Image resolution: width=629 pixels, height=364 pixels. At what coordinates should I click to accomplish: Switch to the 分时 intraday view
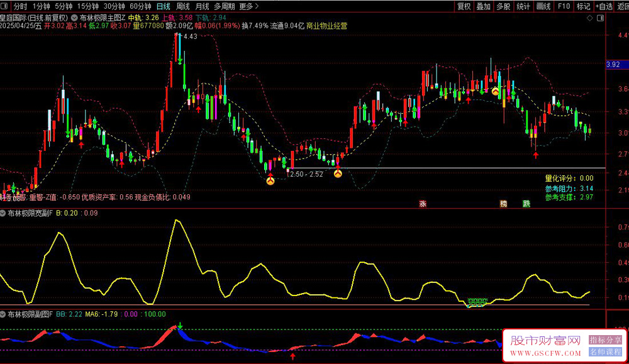[20, 6]
